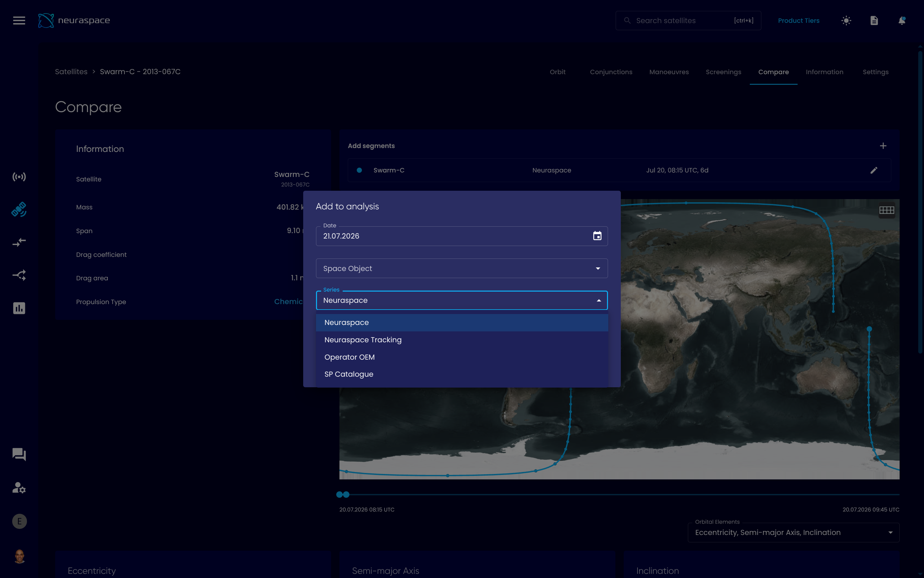This screenshot has width=924, height=578.
Task: Switch to the Screenings tab
Action: 723,72
